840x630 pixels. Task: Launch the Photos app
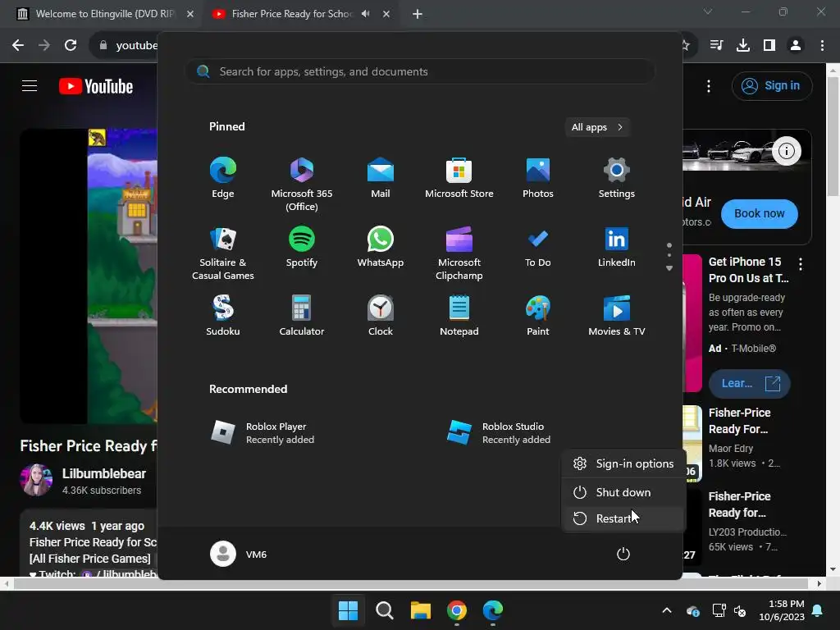pos(538,178)
